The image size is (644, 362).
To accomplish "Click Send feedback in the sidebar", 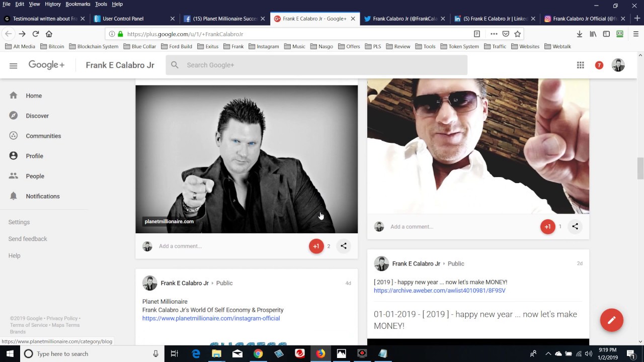I will [x=28, y=239].
